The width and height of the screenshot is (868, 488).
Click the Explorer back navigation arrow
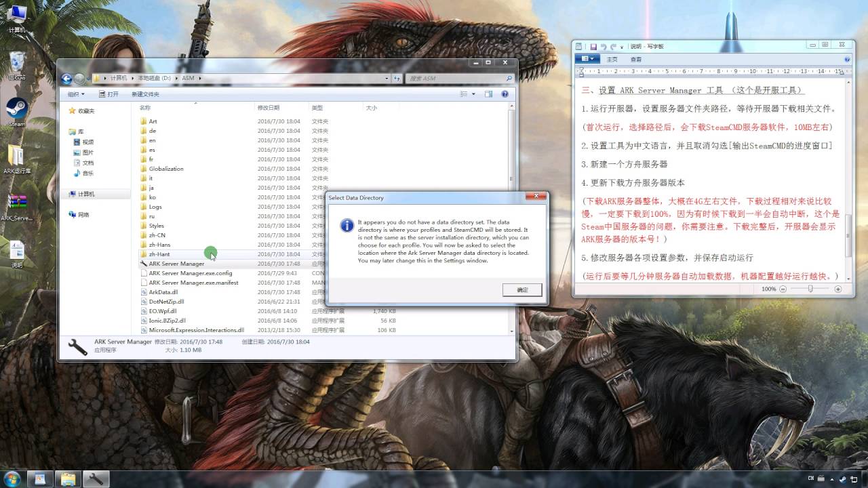(x=68, y=78)
